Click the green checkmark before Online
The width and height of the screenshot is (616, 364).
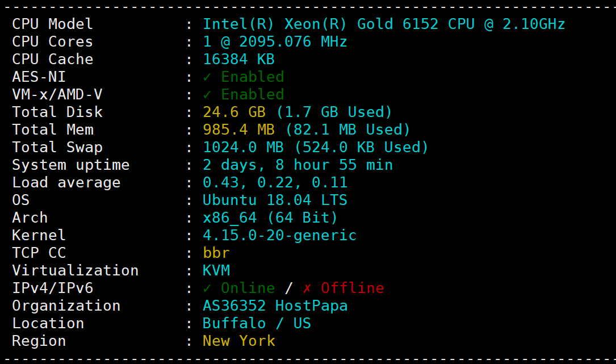207,288
